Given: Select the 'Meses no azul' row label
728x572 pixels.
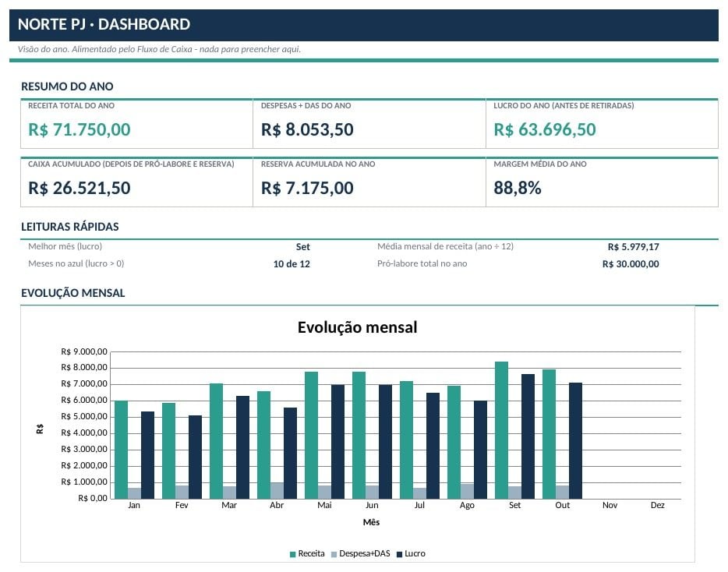Looking at the screenshot, I should [76, 263].
